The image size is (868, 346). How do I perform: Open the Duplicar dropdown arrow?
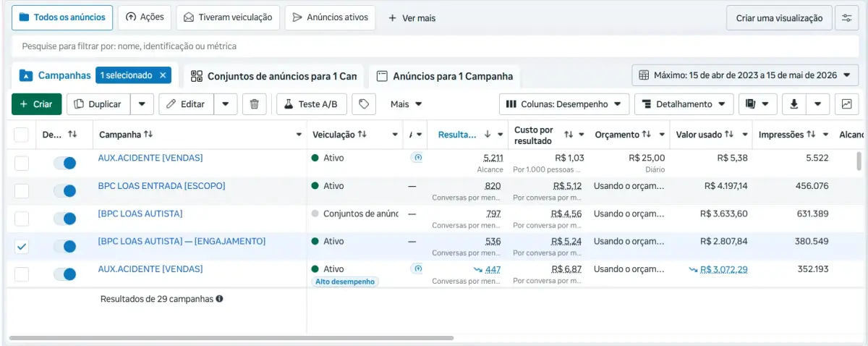click(141, 104)
